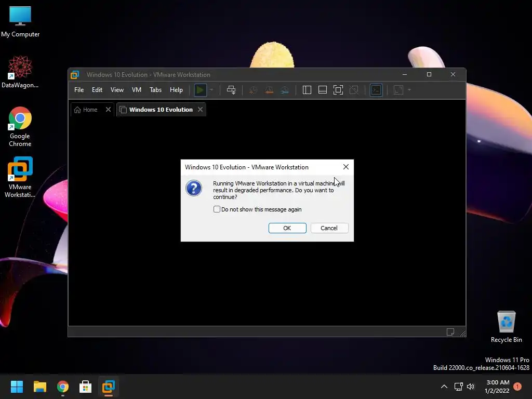Click the message log icon in VMware status bar

[x=450, y=332]
